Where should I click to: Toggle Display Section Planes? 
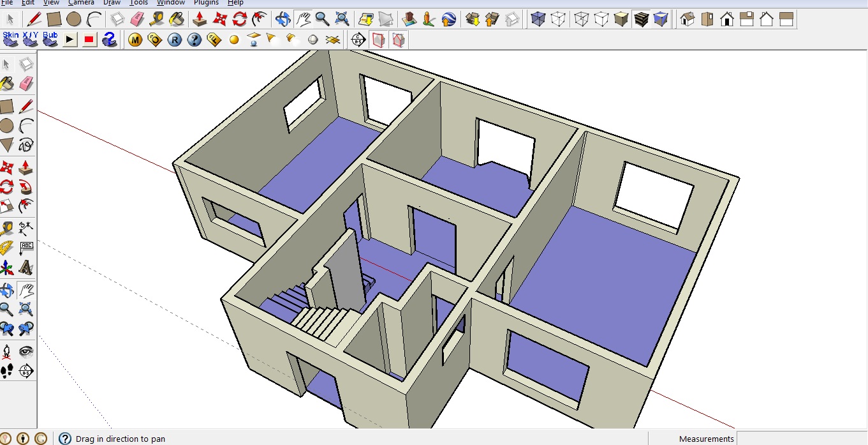point(378,40)
